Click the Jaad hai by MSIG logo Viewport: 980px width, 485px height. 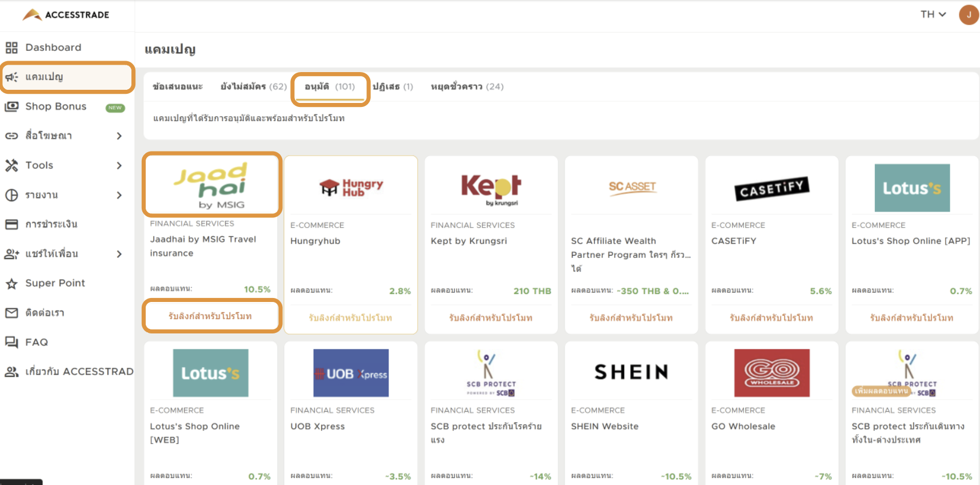(210, 185)
